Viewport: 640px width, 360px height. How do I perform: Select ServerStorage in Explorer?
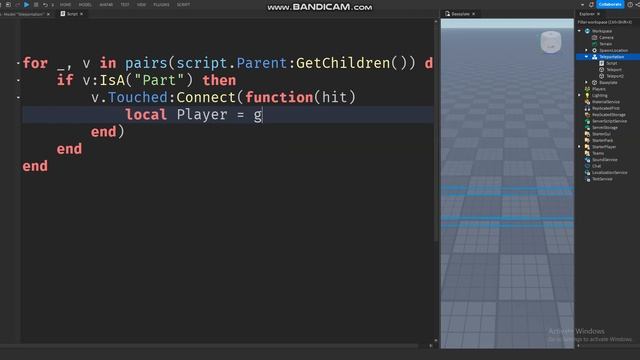click(605, 127)
